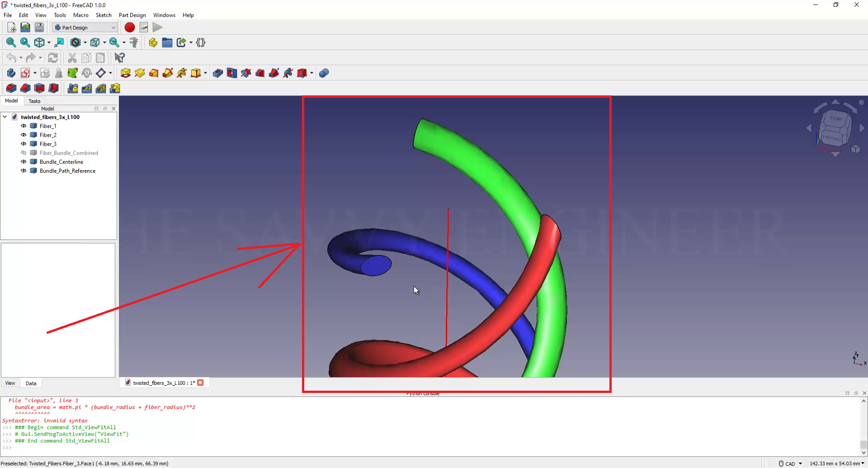Click the Boolean operation icon
Screen dimensions: 868x468
[x=324, y=73]
